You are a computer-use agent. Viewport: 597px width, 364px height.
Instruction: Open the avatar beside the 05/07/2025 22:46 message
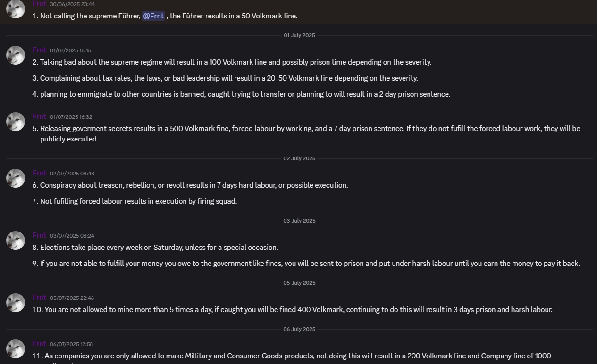tap(16, 303)
